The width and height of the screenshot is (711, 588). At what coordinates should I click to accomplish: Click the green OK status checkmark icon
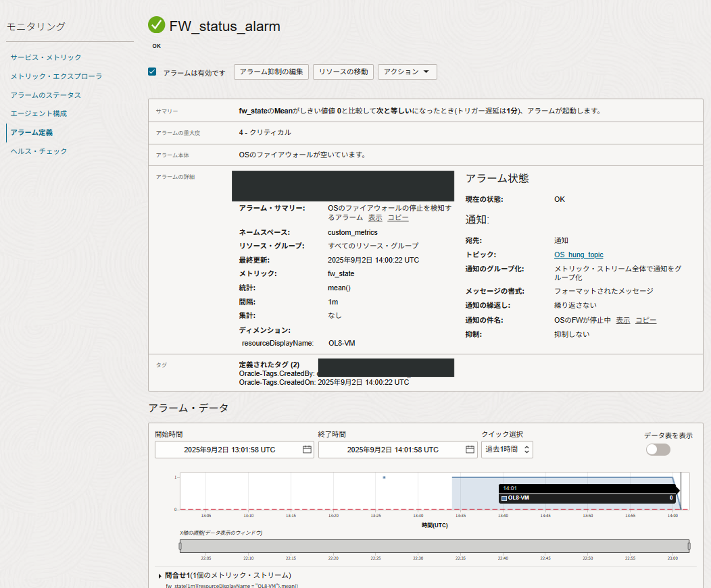tap(156, 25)
